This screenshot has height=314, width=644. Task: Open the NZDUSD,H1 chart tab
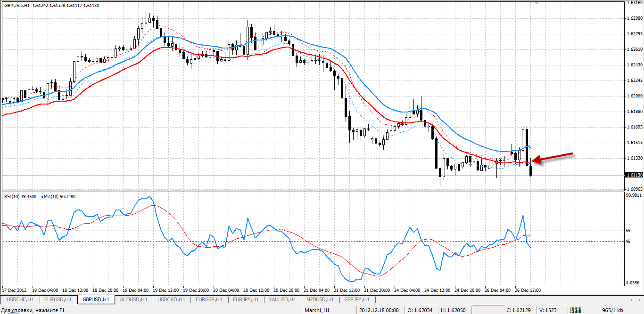point(320,299)
